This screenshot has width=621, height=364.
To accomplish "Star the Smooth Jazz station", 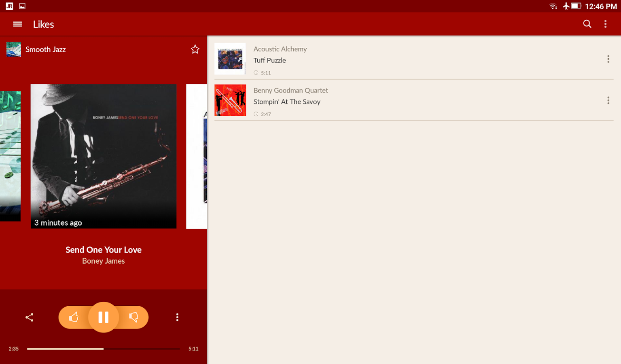I will point(195,49).
